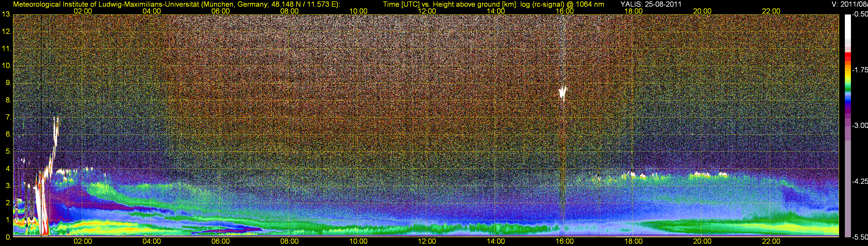The height and width of the screenshot is (246, 868).
Task: Pick the '9.' height axis label
Action: click(x=9, y=83)
